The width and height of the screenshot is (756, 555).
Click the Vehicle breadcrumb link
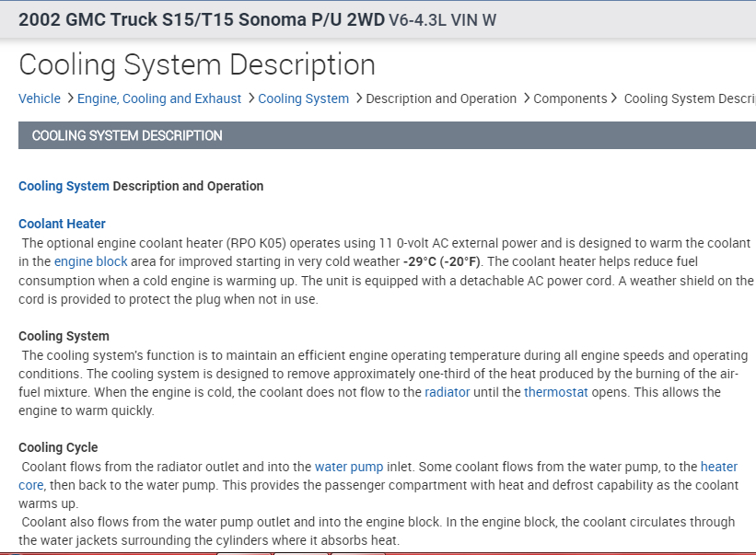(40, 98)
